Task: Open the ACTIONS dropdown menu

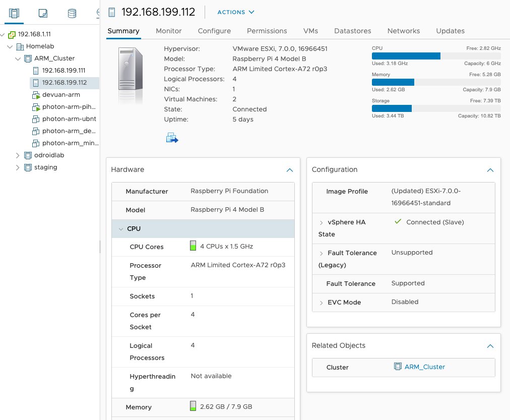Action: coord(236,12)
